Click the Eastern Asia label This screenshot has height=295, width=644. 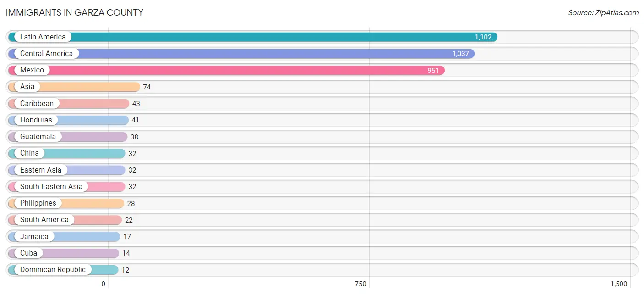click(41, 170)
